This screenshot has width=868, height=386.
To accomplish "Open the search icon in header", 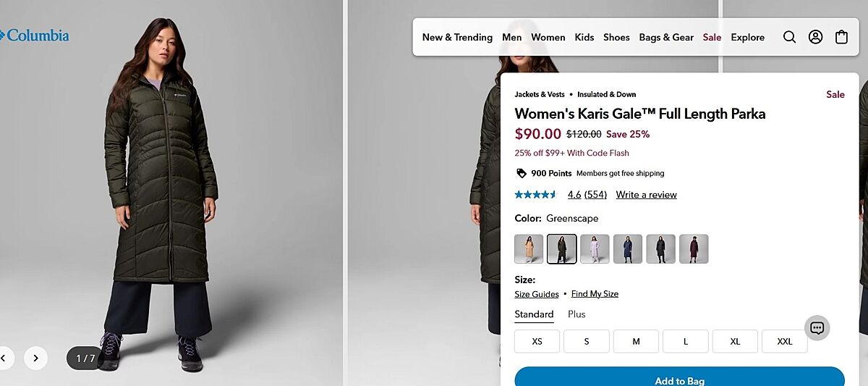I will (x=789, y=37).
